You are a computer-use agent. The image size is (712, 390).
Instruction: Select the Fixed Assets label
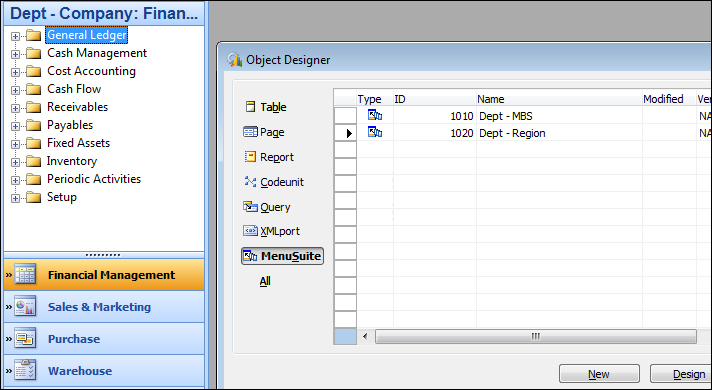click(x=79, y=143)
